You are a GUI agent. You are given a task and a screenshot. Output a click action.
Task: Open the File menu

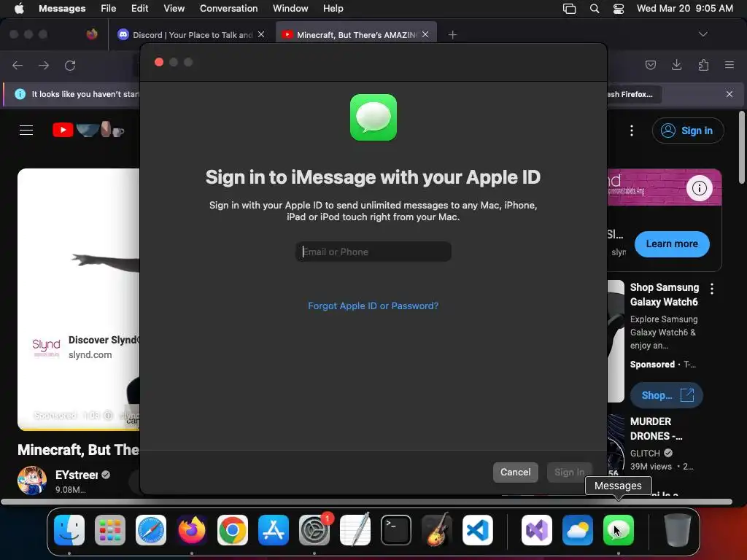(108, 9)
